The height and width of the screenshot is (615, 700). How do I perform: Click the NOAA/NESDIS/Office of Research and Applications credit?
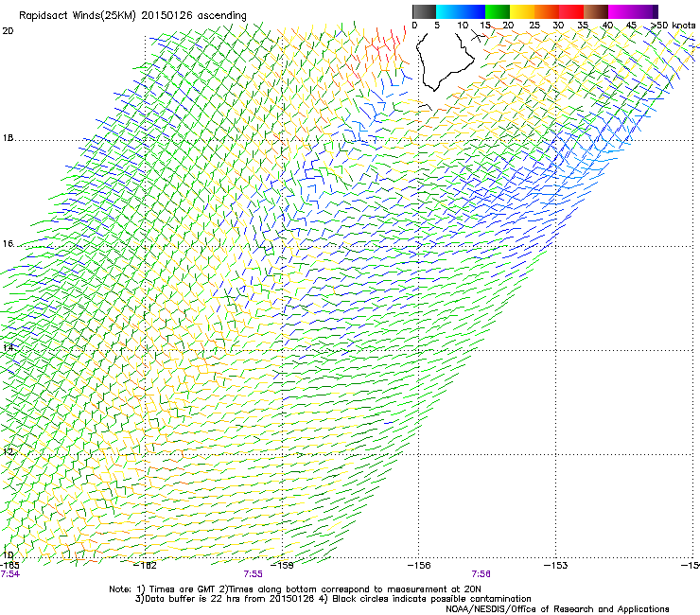557,609
